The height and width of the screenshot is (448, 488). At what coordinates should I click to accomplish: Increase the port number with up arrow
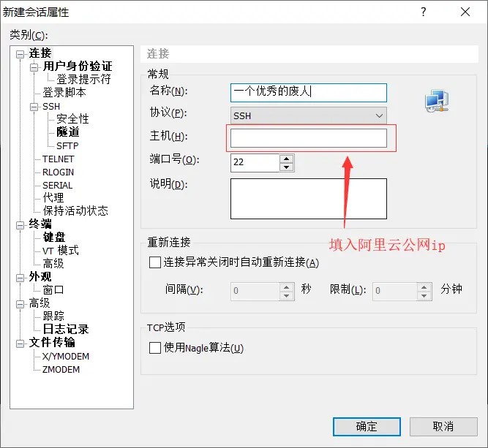pyautogui.click(x=286, y=159)
